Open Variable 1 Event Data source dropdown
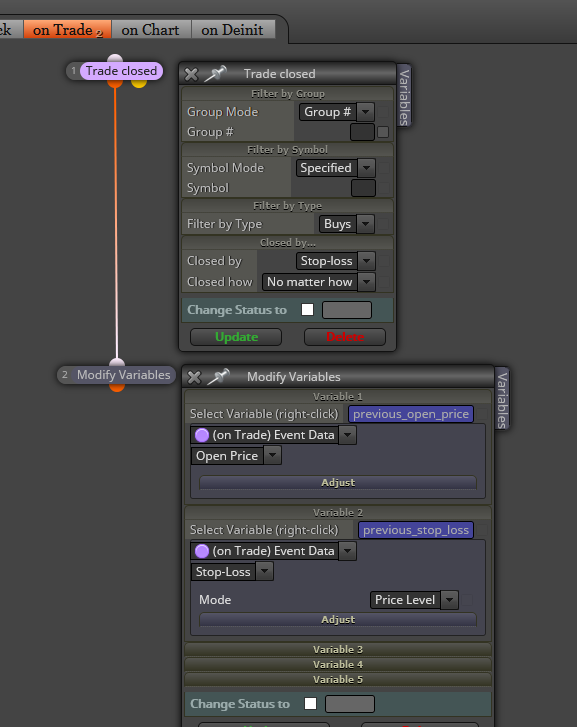577x727 pixels. (273, 435)
